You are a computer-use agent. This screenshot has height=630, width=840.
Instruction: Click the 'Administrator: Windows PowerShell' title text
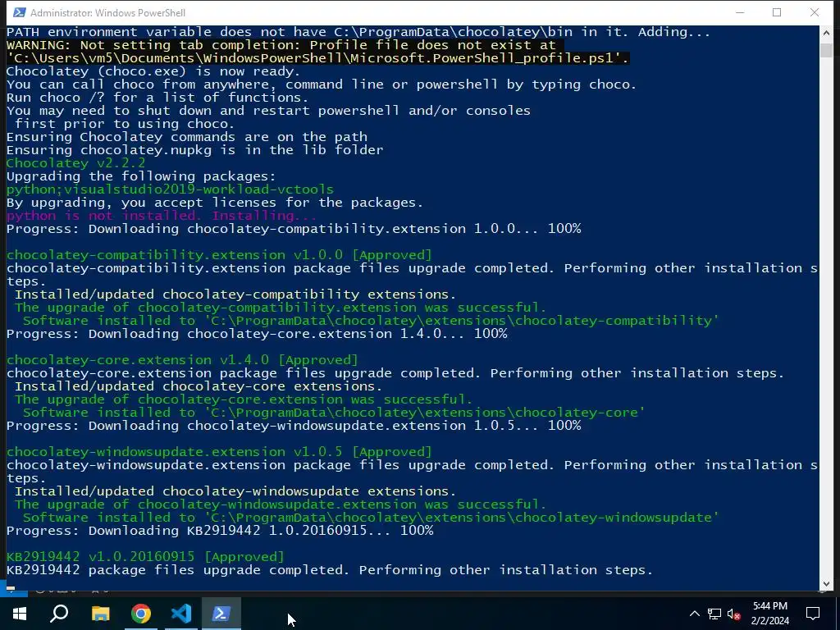coord(107,13)
